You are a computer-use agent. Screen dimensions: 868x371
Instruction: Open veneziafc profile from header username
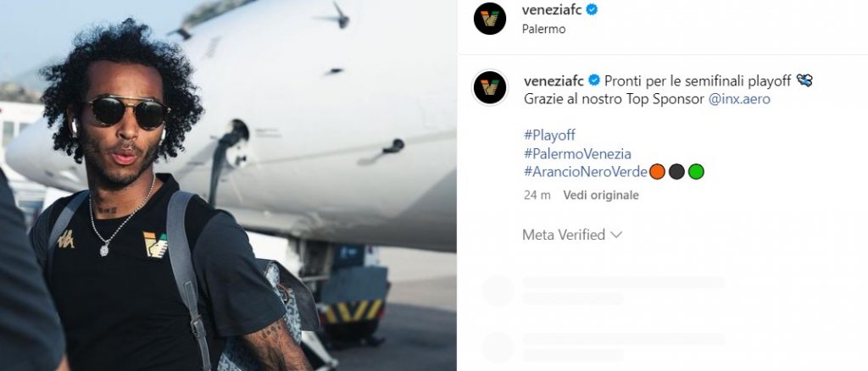(x=552, y=9)
